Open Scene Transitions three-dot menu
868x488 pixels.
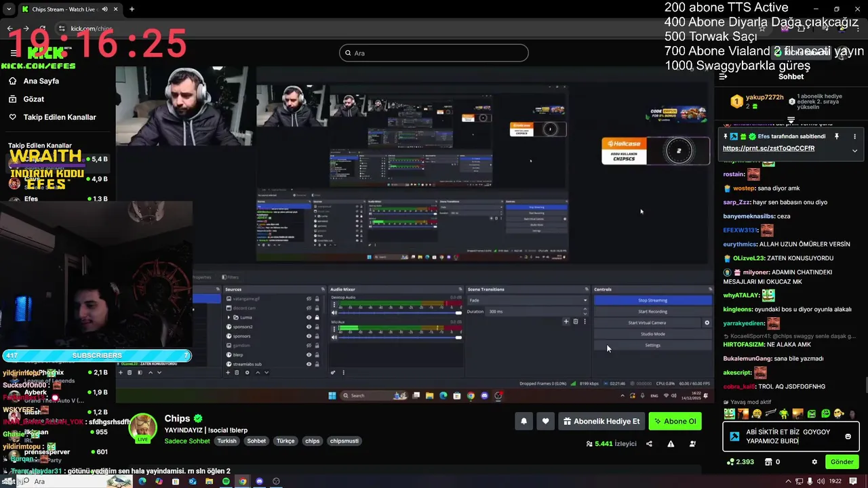585,321
